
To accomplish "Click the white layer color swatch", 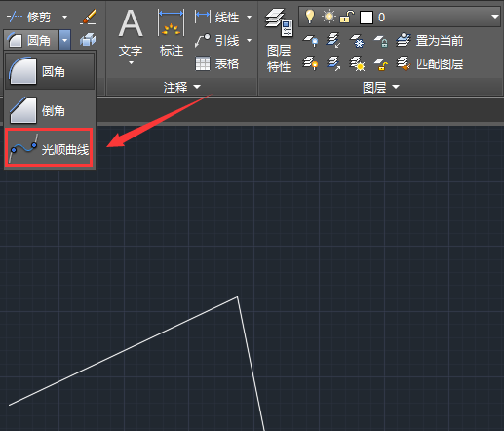I will click(x=367, y=18).
